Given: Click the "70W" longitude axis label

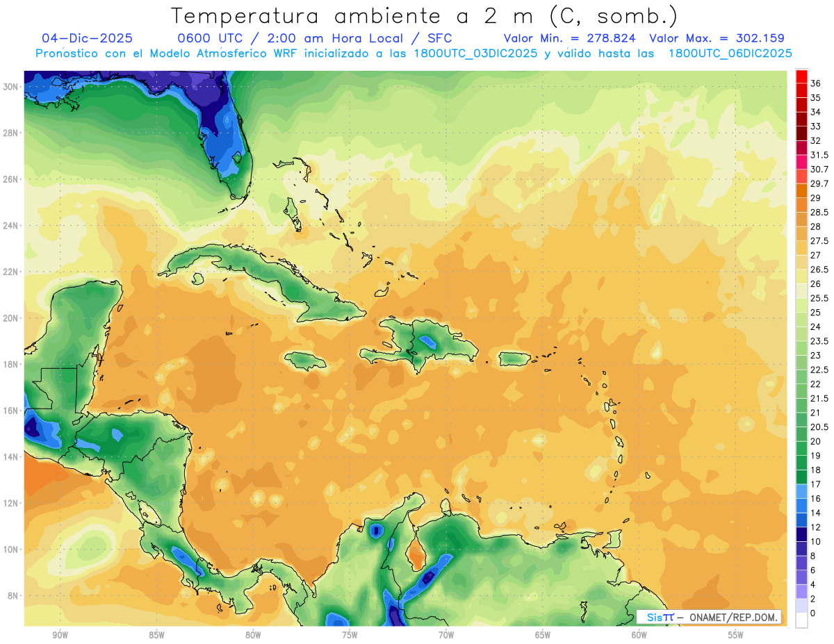Looking at the screenshot, I should [x=446, y=635].
